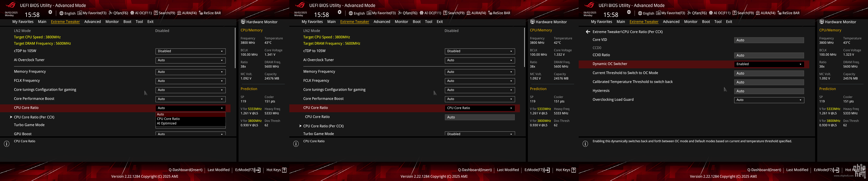Open the dropdown currently showing CPU Core Ratio

[480, 108]
